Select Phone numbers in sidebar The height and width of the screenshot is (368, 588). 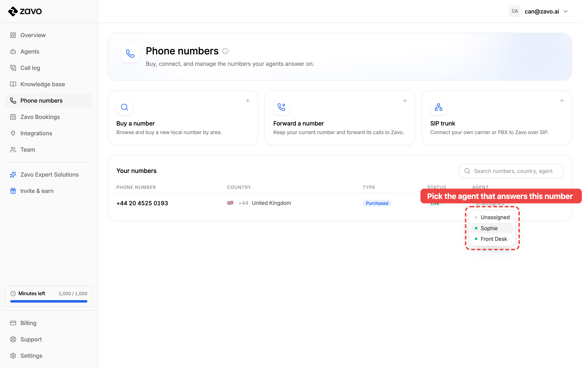(x=49, y=101)
